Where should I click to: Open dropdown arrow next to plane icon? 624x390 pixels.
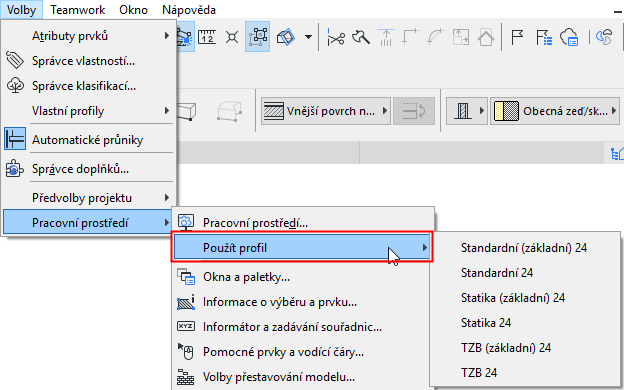308,37
